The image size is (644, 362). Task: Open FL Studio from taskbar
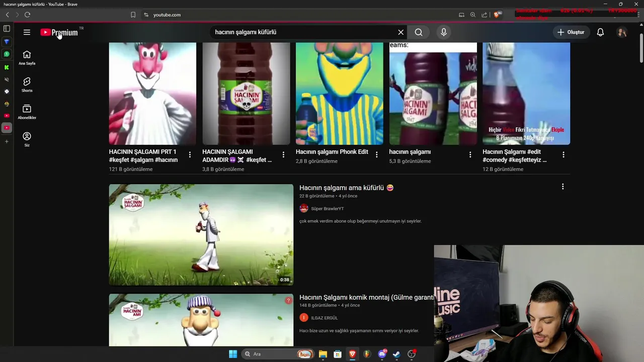click(367, 354)
